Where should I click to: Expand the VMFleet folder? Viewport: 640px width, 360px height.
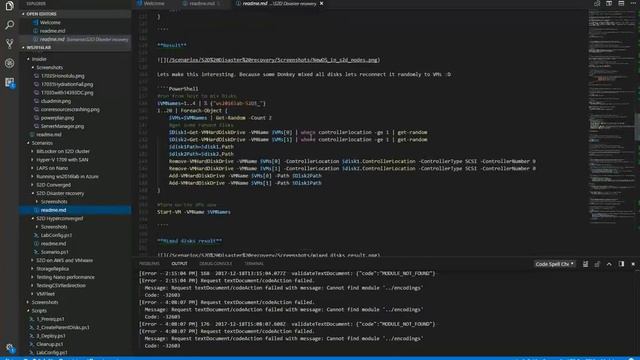(45, 293)
